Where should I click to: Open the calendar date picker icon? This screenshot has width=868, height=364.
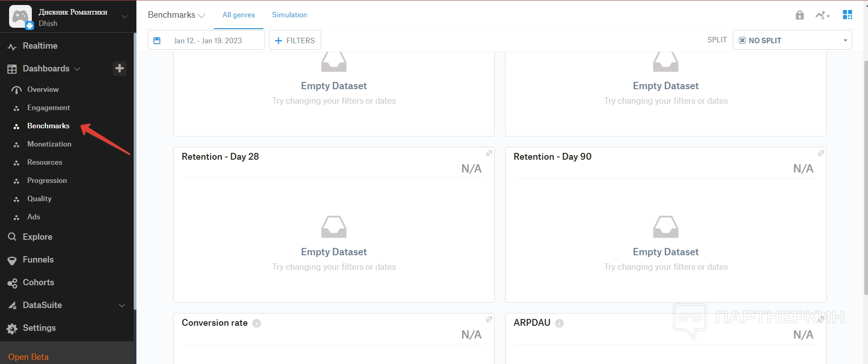click(157, 40)
